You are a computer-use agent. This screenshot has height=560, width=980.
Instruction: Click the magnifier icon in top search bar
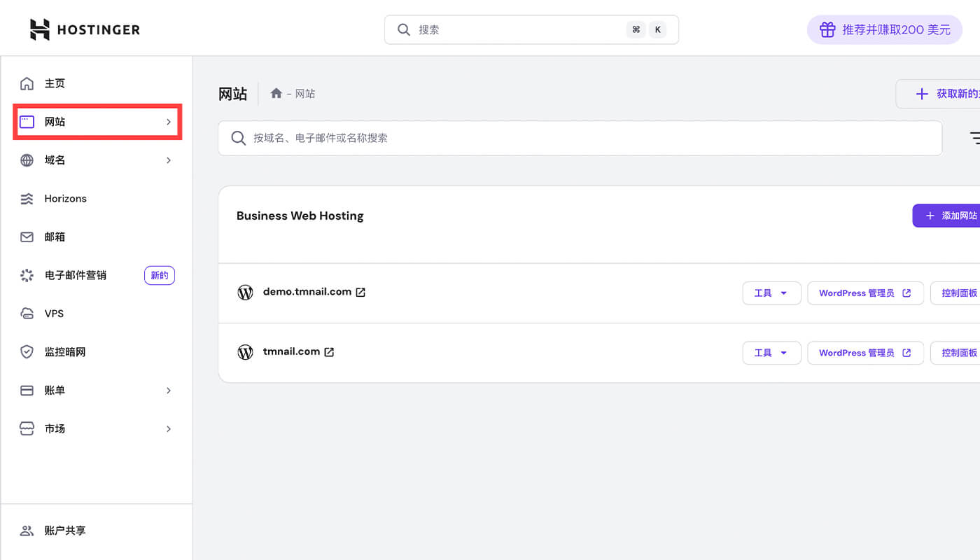404,29
